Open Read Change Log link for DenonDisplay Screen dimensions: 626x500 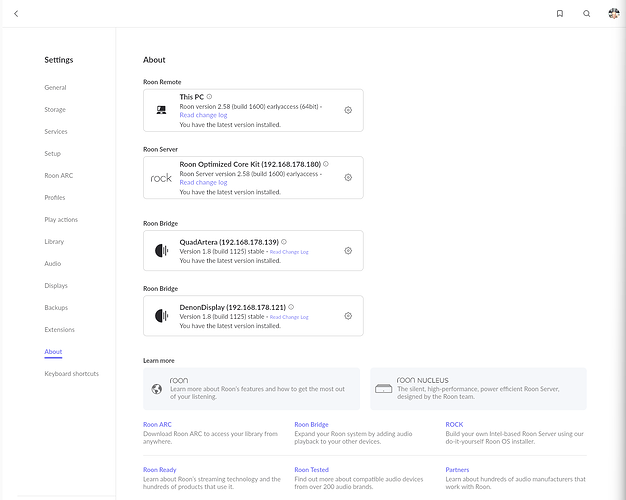click(289, 317)
